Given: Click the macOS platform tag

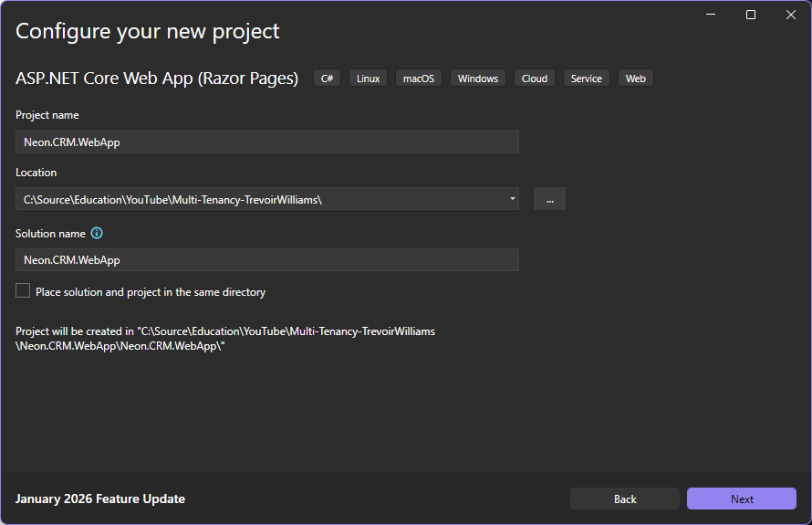Looking at the screenshot, I should 419,79.
